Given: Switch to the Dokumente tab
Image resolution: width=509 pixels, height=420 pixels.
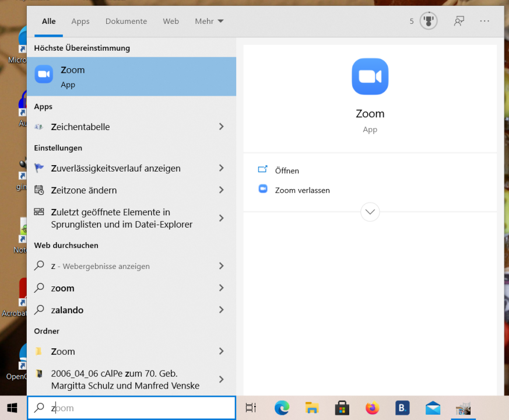Looking at the screenshot, I should (126, 22).
